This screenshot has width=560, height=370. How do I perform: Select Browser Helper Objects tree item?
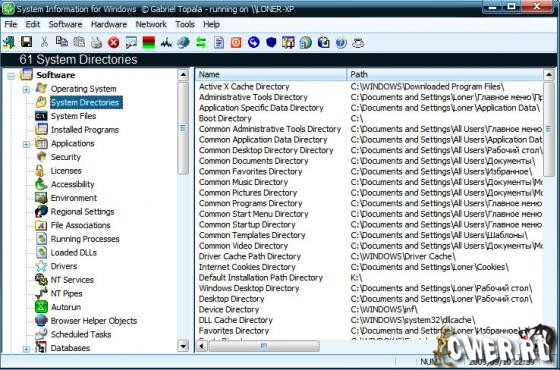point(94,321)
